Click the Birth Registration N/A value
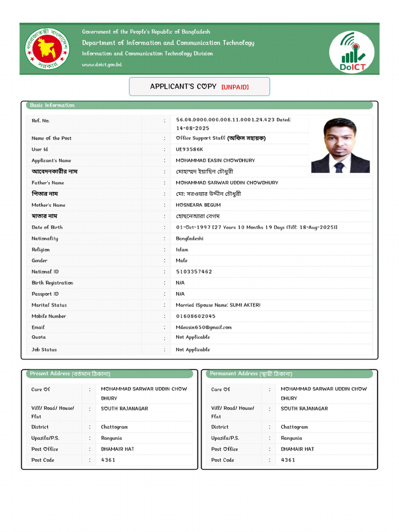The image size is (399, 532). 180,283
